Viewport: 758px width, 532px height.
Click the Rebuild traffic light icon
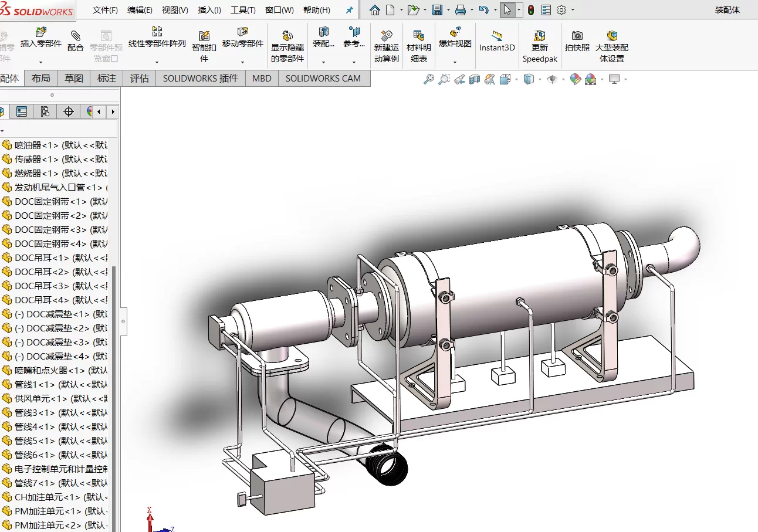tap(531, 10)
